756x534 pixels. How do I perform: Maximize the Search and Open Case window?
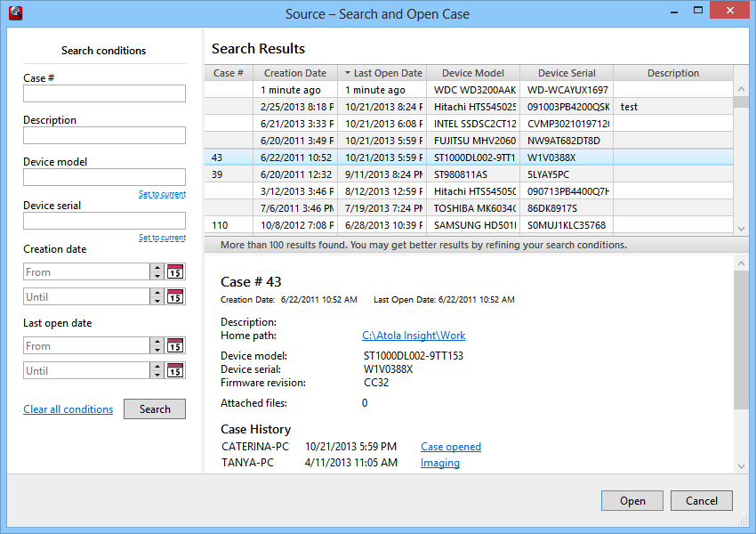pos(697,11)
